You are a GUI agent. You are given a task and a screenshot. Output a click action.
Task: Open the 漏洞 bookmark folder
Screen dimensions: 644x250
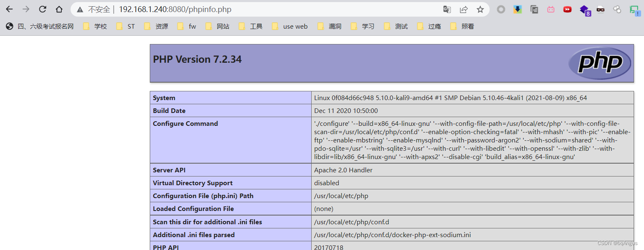(329, 26)
